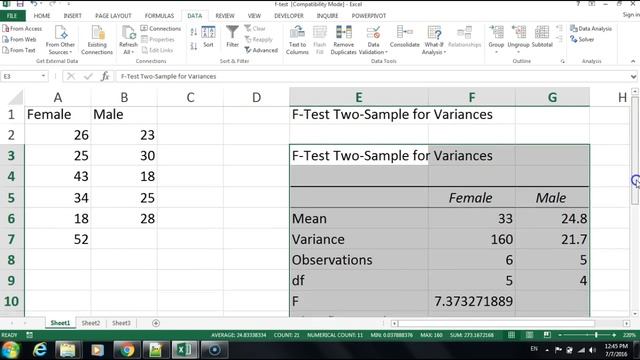Switch to Sheet2 tab

point(91,323)
